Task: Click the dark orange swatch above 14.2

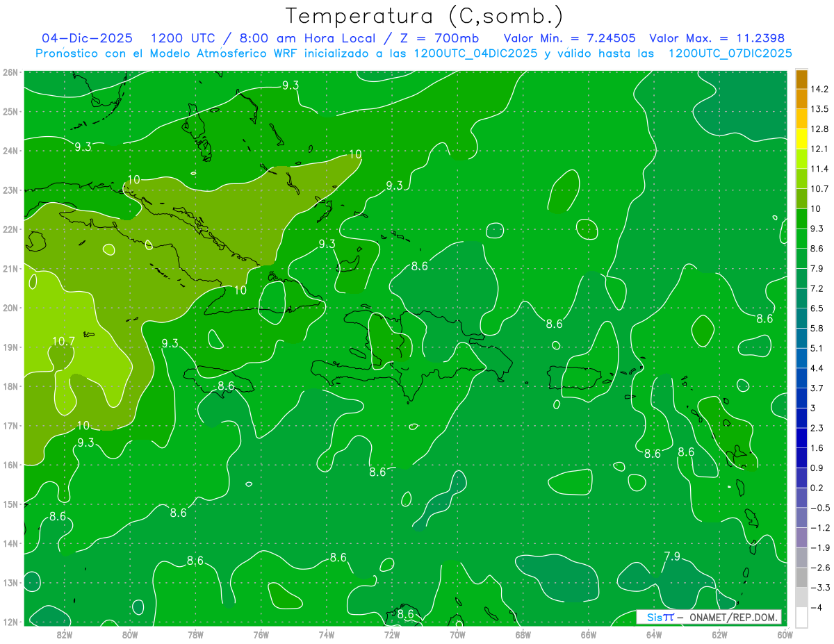Action: [802, 79]
